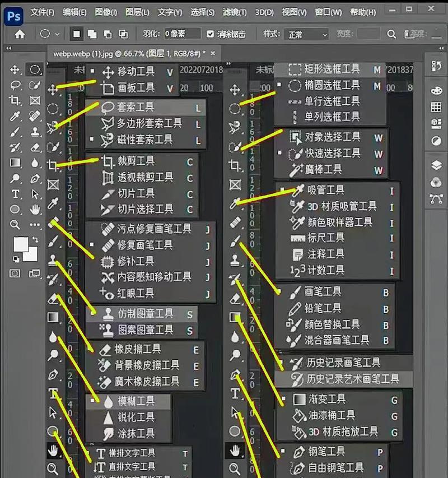The width and height of the screenshot is (448, 478).
Task: Select the Hand tool in the main two-column toolbar
Action: [35, 210]
